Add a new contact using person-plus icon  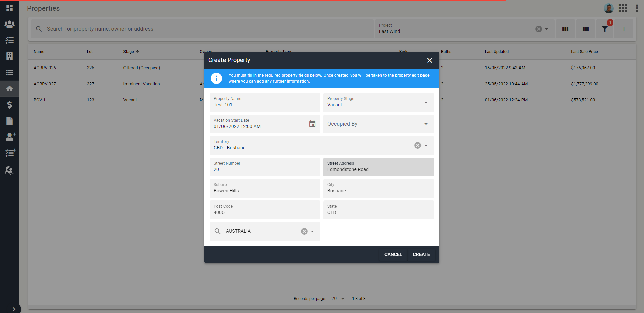point(9,137)
